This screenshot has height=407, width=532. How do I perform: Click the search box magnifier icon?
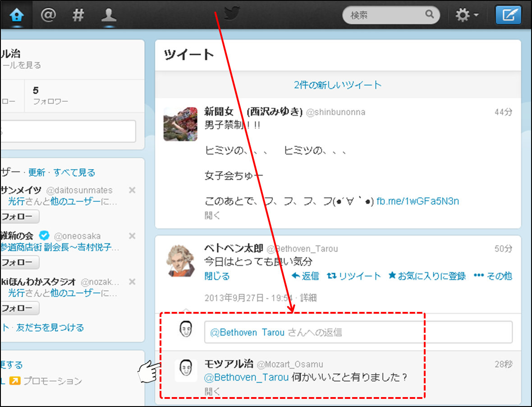click(x=430, y=15)
